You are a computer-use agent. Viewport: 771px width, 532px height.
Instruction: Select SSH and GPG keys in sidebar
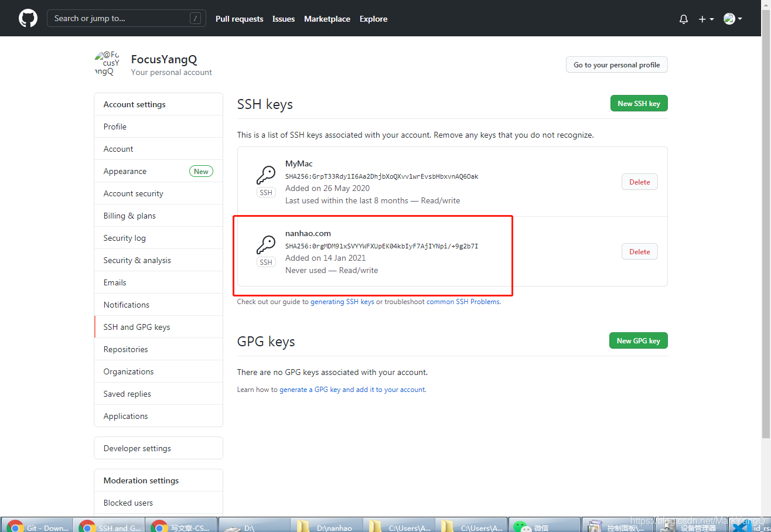point(158,327)
